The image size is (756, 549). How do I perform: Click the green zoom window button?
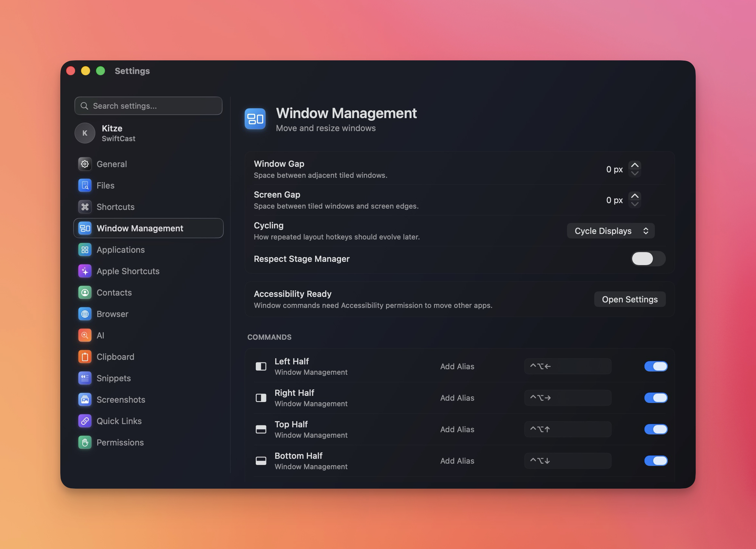tap(100, 71)
